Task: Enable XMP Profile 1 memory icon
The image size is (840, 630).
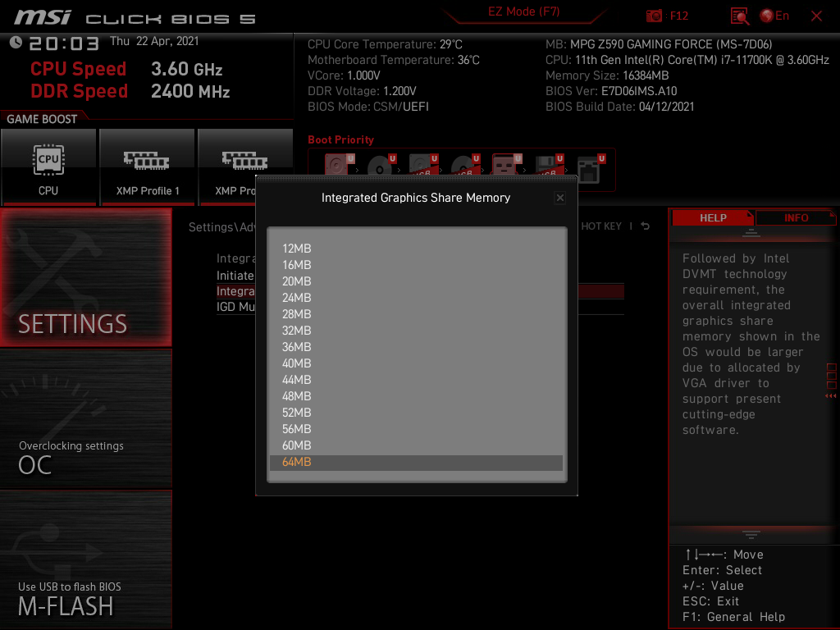Action: click(x=146, y=160)
